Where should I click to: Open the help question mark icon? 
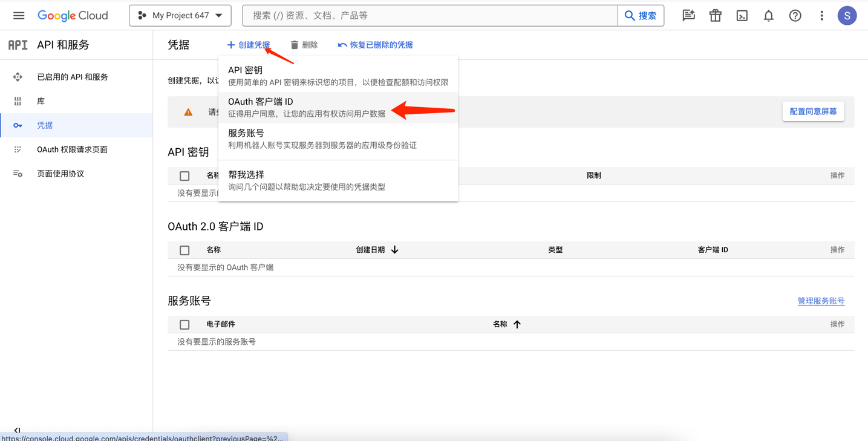pyautogui.click(x=795, y=16)
